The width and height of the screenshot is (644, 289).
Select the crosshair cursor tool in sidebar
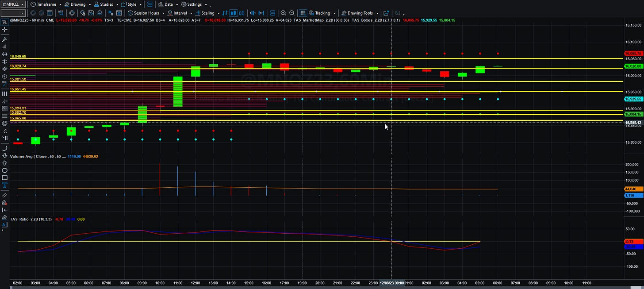5,30
